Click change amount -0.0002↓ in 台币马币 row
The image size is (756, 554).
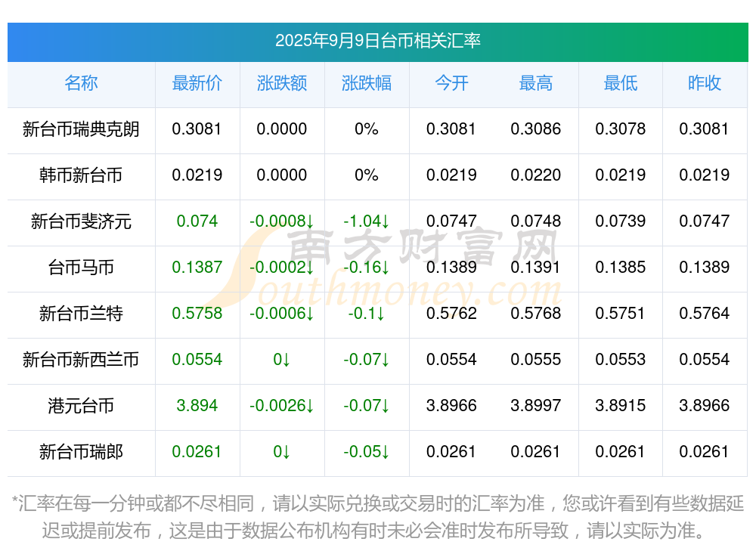(x=281, y=267)
